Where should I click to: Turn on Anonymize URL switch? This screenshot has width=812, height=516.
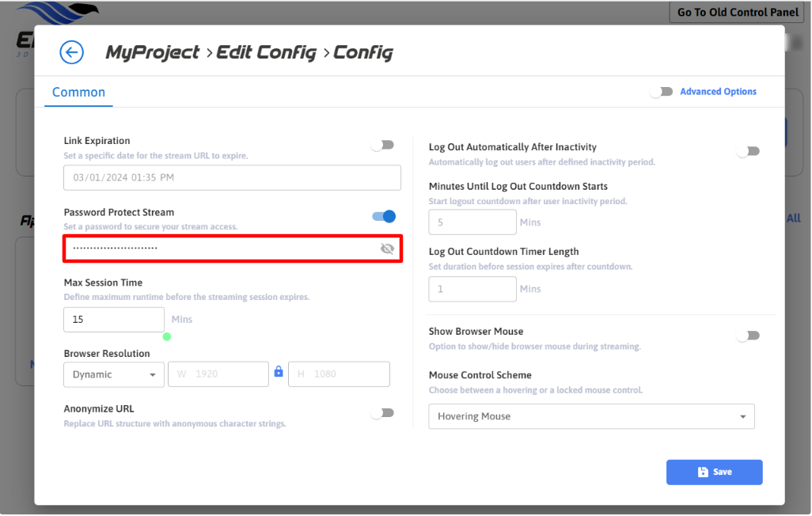(x=383, y=412)
